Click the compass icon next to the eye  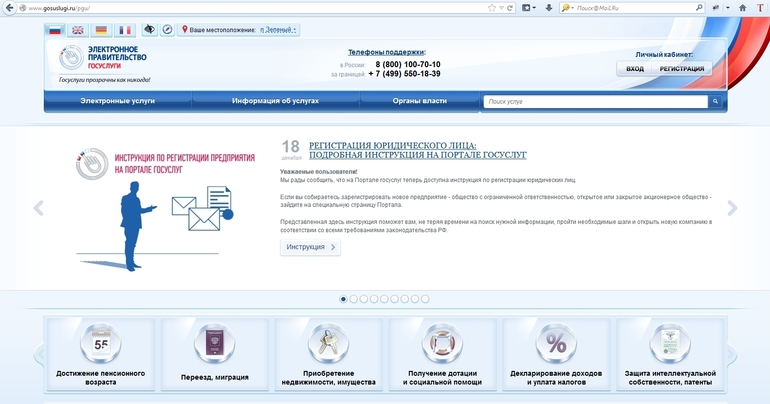click(167, 29)
